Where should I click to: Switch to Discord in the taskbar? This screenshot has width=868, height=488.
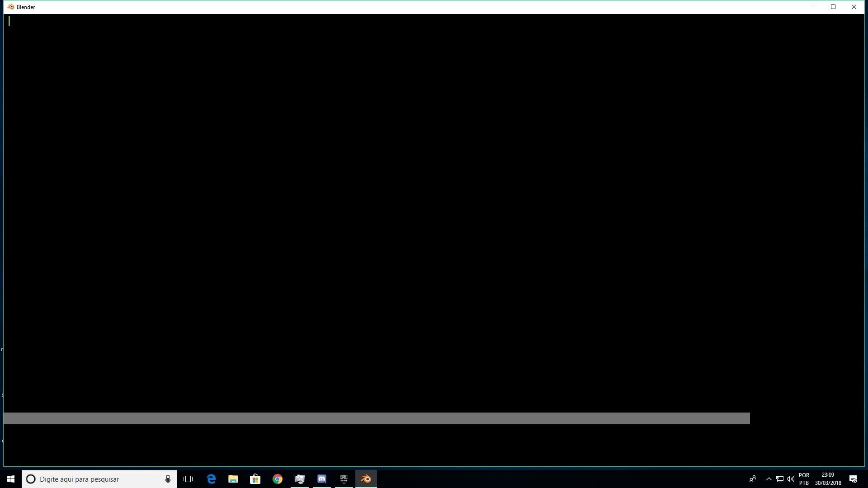pyautogui.click(x=322, y=479)
